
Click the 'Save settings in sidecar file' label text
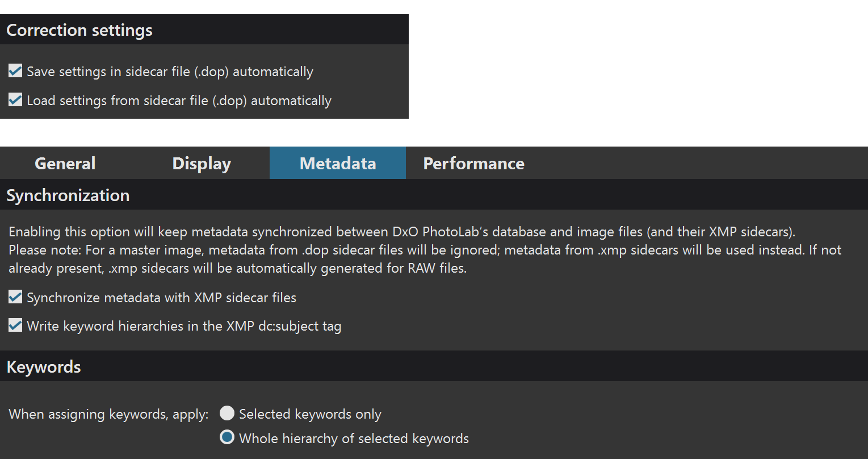(170, 72)
